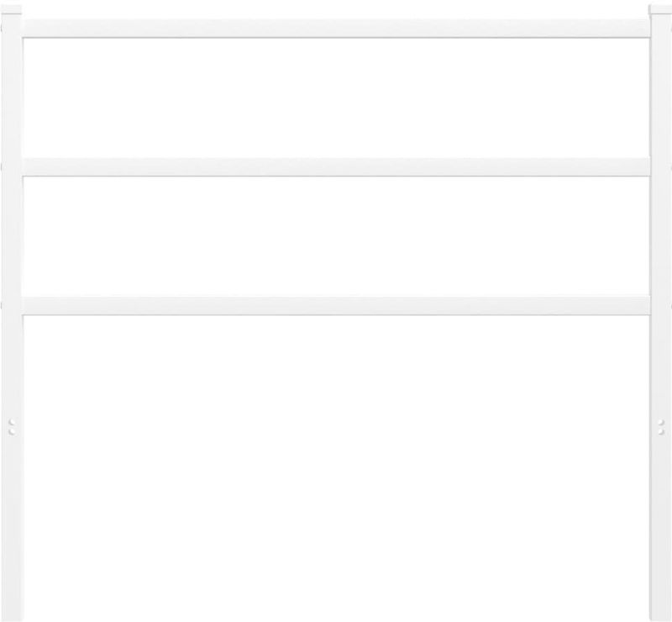Click empty space between top and middle rails

click(336, 98)
